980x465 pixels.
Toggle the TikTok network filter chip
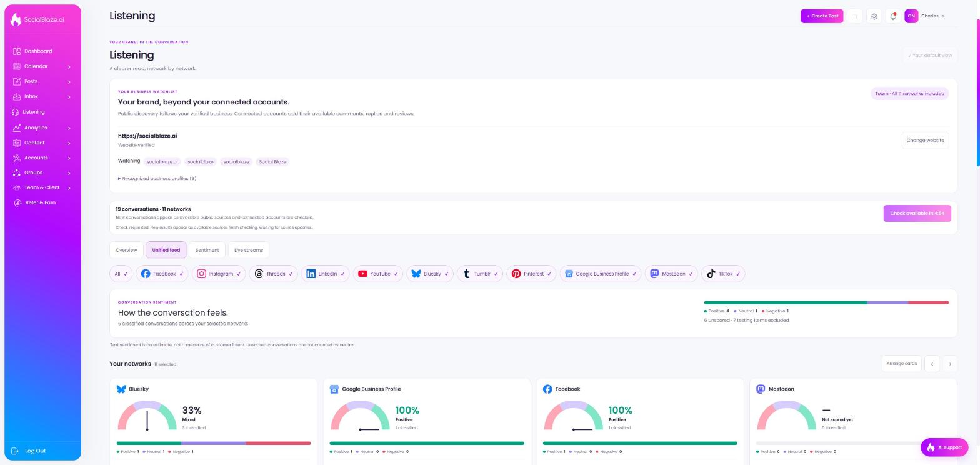pos(723,274)
